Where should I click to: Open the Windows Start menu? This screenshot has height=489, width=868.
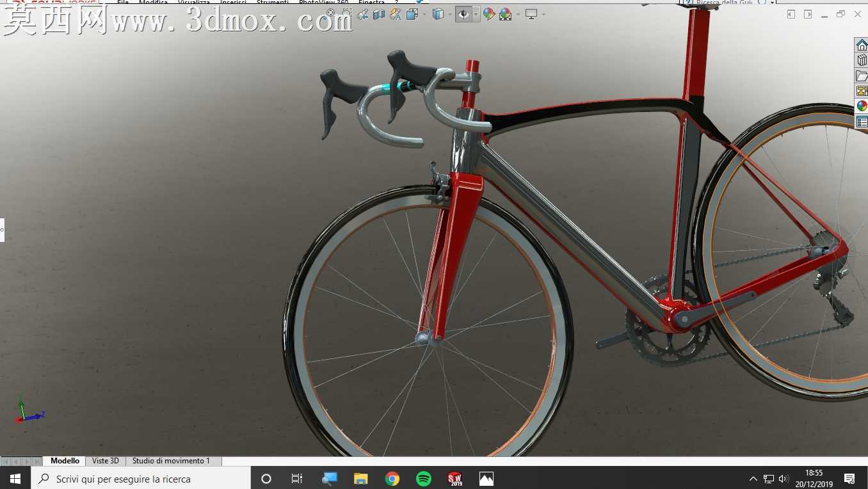(15, 479)
